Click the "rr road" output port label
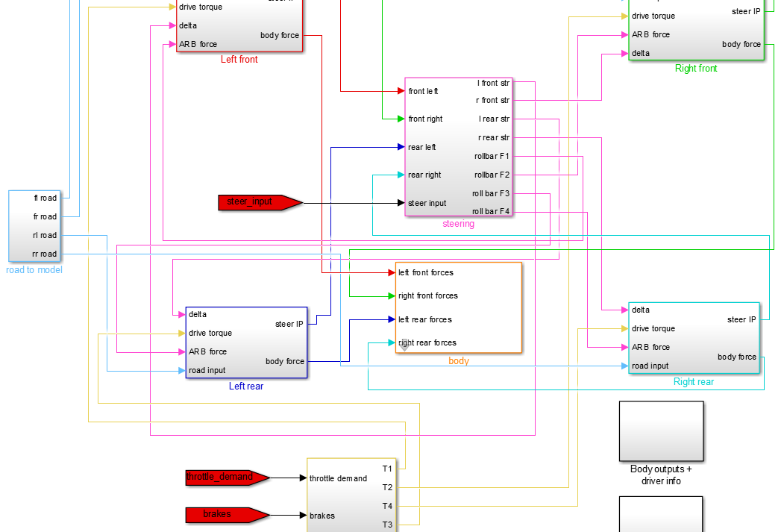This screenshot has width=784, height=532. coord(44,254)
